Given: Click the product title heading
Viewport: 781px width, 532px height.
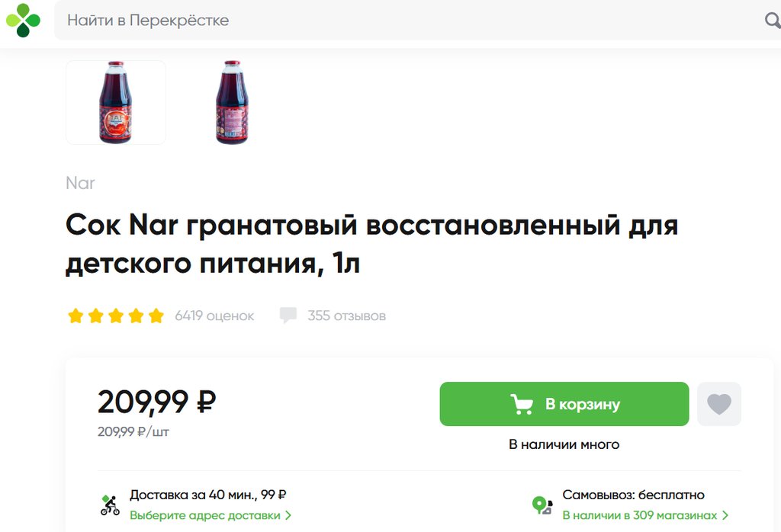Looking at the screenshot, I should coord(371,245).
